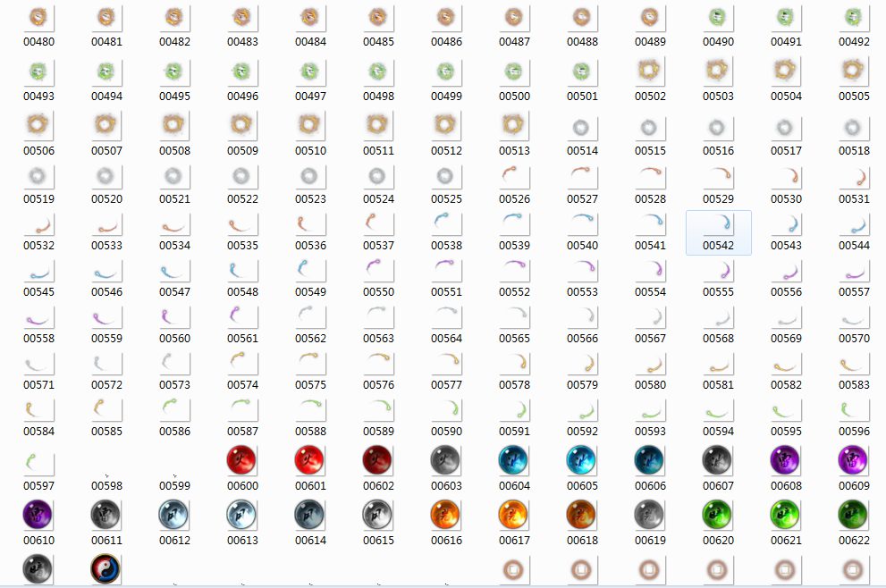Select the white streak file 00562
Screen dimensions: 886x588
[x=309, y=316]
